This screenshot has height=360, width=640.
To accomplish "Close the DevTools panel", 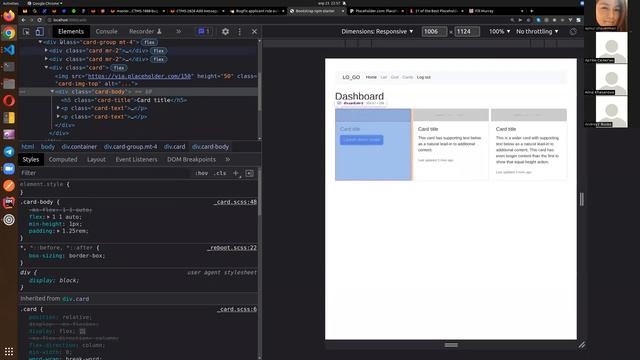I will pyautogui.click(x=254, y=31).
